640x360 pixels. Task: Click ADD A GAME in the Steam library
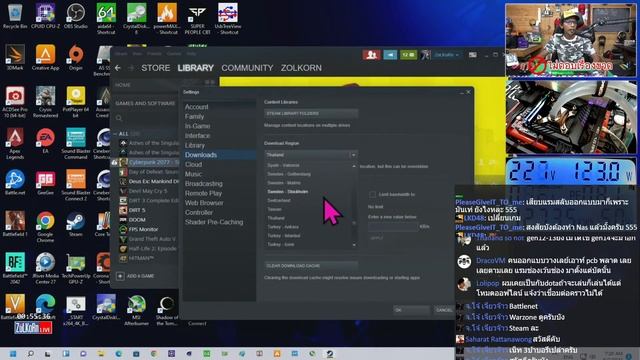[x=136, y=276]
